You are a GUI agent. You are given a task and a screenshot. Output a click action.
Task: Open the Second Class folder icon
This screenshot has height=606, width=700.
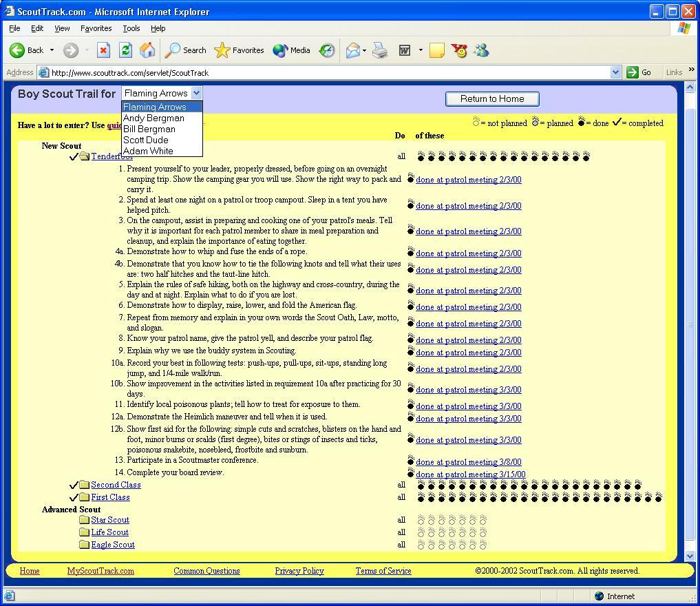point(85,485)
